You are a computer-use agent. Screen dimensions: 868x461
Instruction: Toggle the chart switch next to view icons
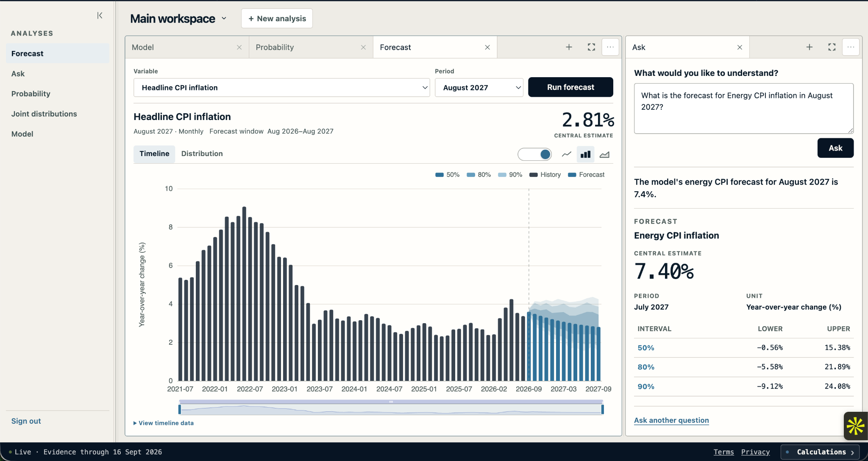pyautogui.click(x=535, y=154)
